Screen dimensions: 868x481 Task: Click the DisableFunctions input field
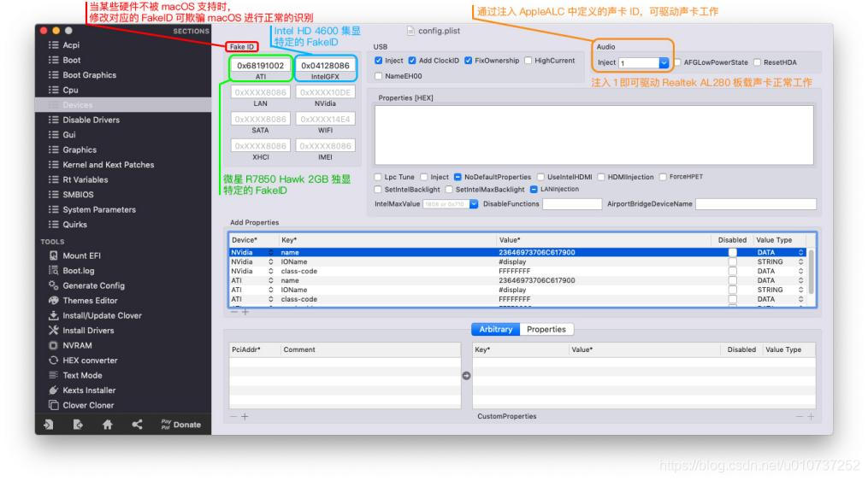coord(572,204)
